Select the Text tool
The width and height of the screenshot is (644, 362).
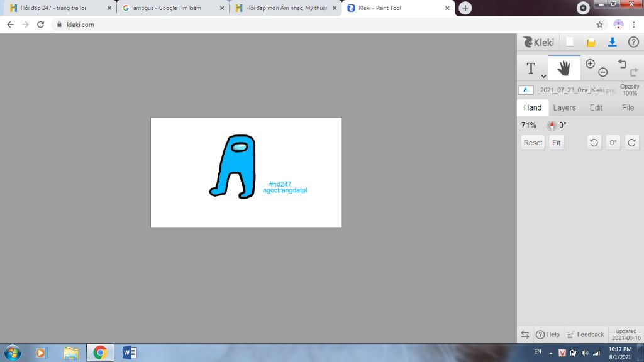tap(531, 68)
